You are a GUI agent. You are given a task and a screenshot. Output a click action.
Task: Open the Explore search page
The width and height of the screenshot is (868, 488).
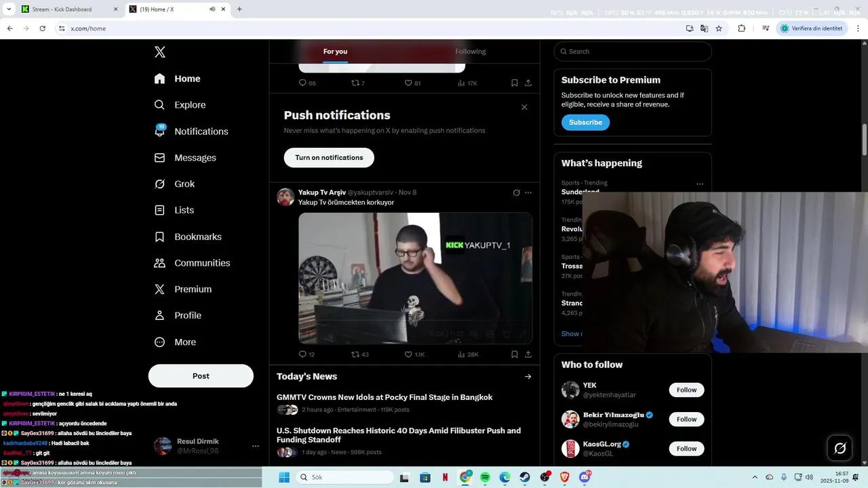pos(180,105)
